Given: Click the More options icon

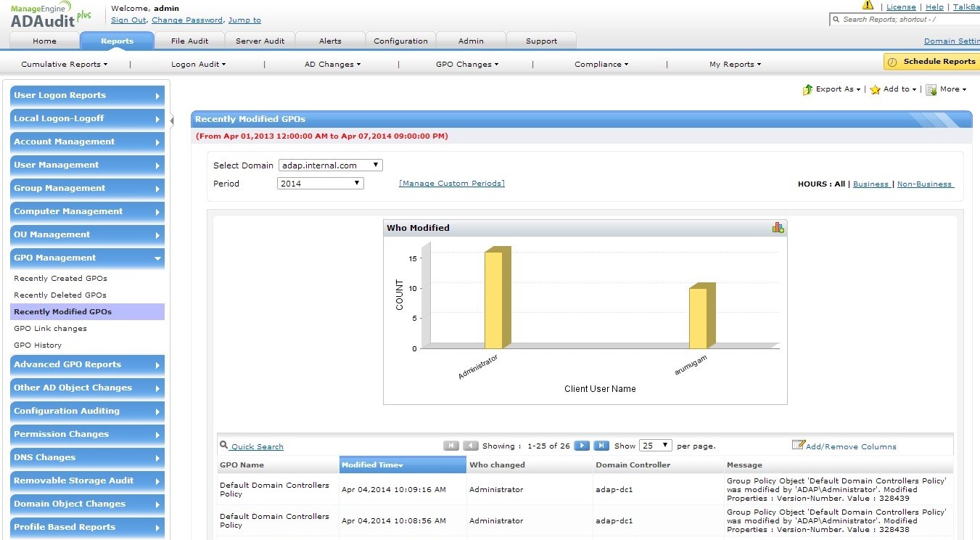Looking at the screenshot, I should pos(931,89).
